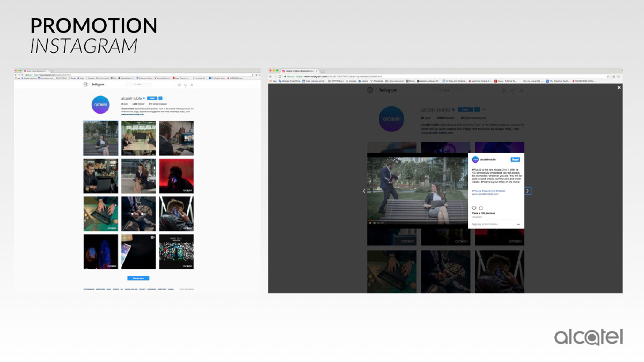The image size is (644, 362).
Task: Open the colorful light-dots post thumbnail in the left grid
Action: (x=177, y=252)
